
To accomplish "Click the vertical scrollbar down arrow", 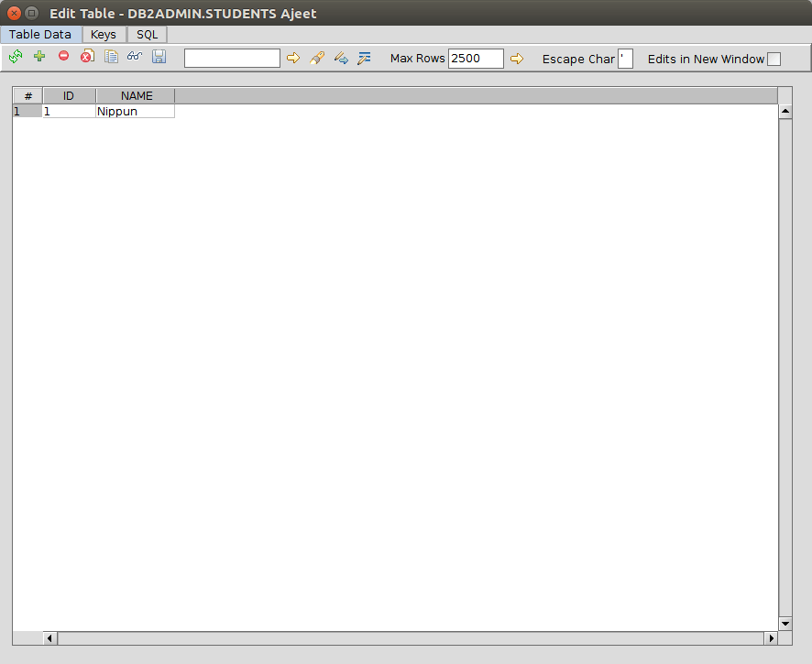I will [785, 624].
